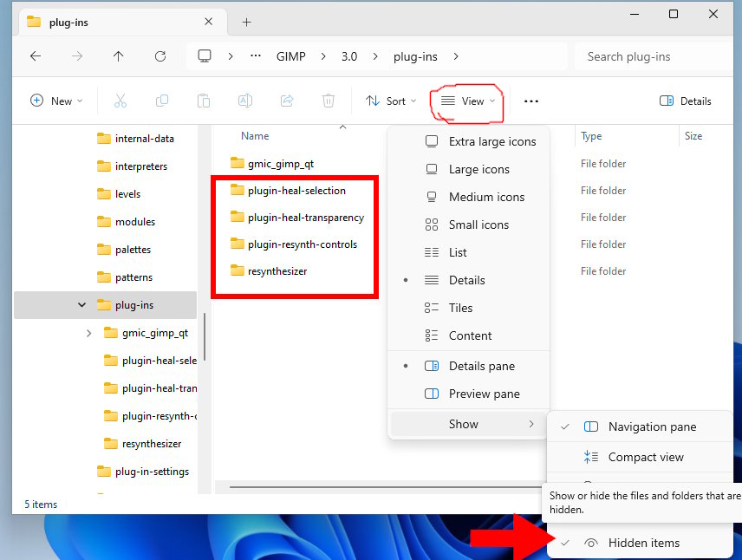Image resolution: width=742 pixels, height=560 pixels.
Task: Click the Share icon in toolbar
Action: (287, 101)
